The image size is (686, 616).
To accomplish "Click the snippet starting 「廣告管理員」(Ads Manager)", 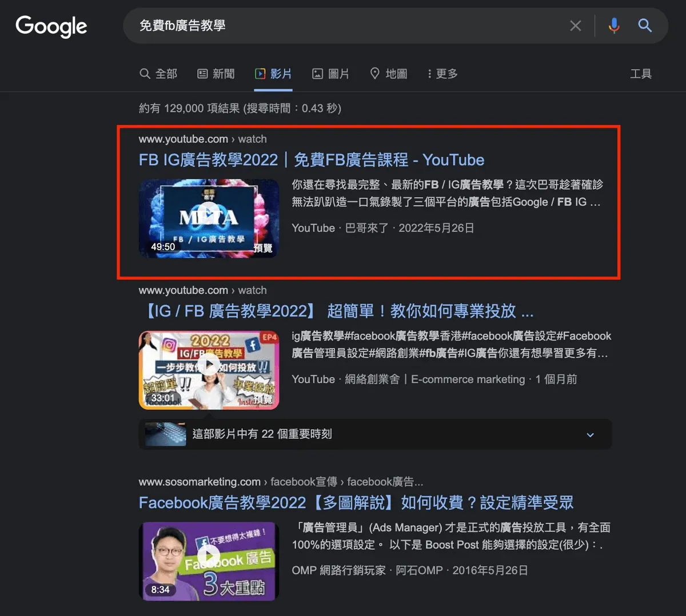I will (451, 536).
